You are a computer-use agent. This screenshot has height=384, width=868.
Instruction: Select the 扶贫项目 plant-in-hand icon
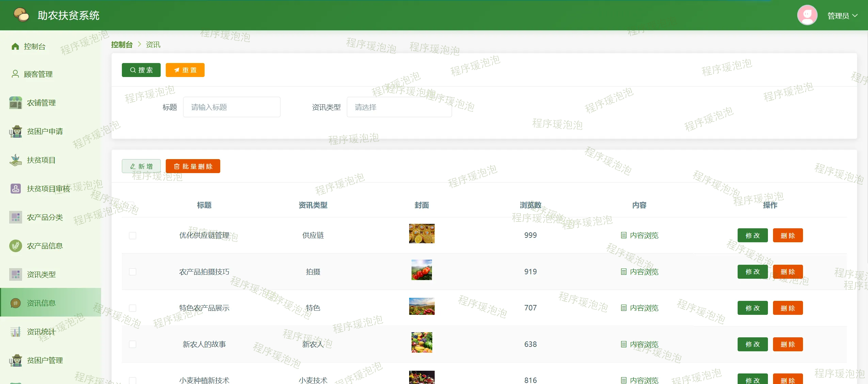(16, 160)
